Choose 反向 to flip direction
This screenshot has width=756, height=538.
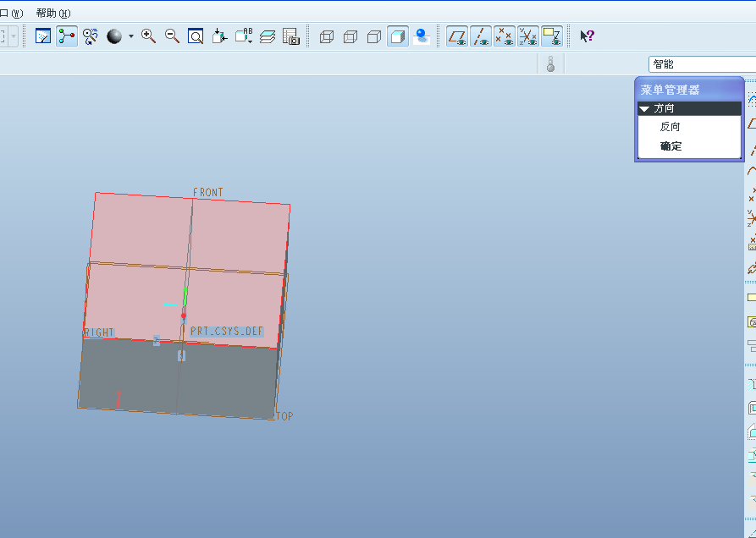tap(670, 127)
